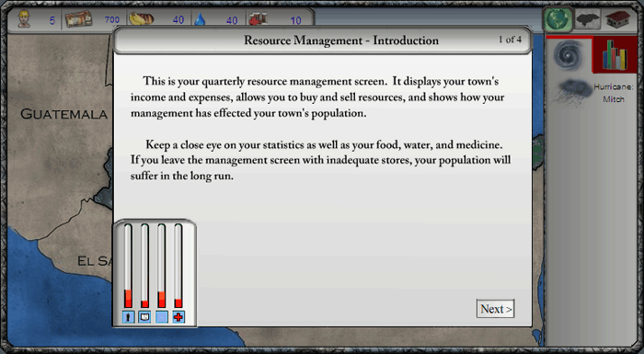Click the money banknote icon
This screenshot has height=354, width=644.
78,19
